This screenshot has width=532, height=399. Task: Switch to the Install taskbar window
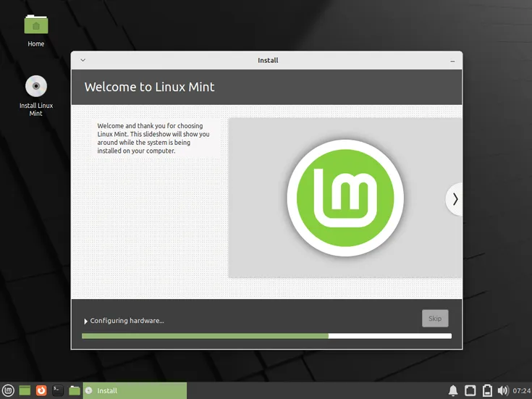click(135, 390)
